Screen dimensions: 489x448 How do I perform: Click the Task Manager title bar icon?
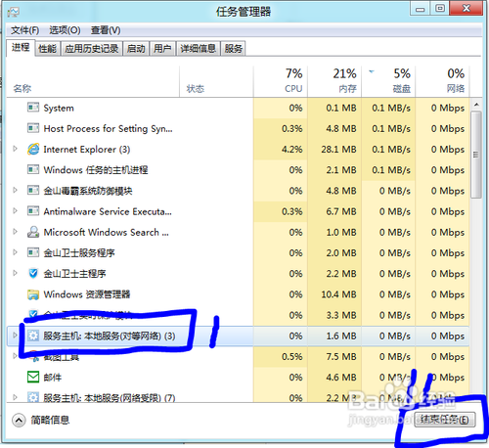coord(14,12)
